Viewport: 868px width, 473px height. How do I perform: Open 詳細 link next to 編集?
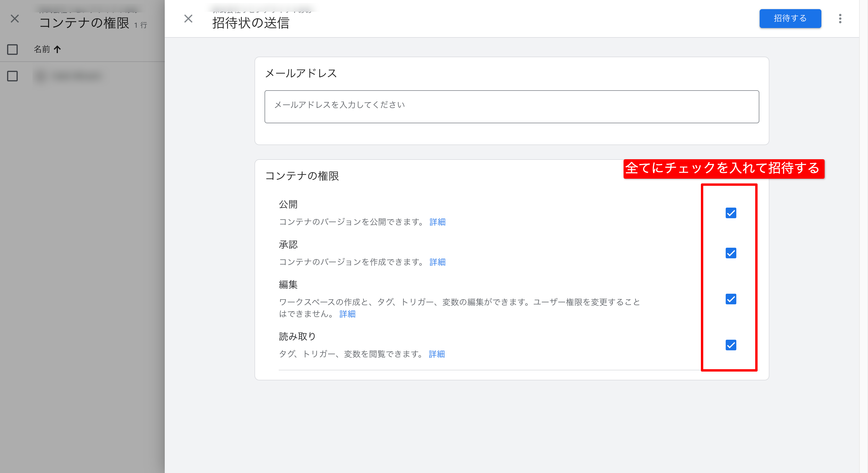[347, 314]
